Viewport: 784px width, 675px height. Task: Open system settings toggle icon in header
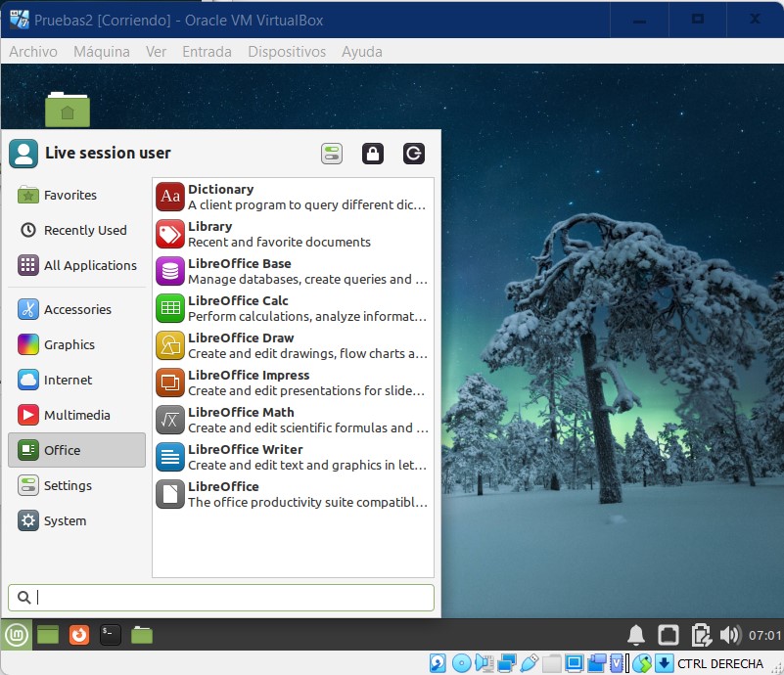(332, 154)
